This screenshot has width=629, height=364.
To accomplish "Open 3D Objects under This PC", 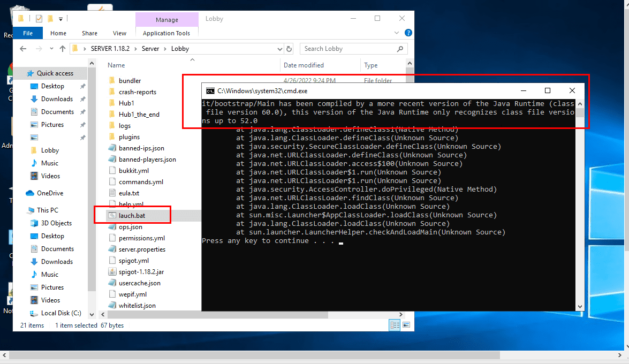I will pyautogui.click(x=56, y=223).
